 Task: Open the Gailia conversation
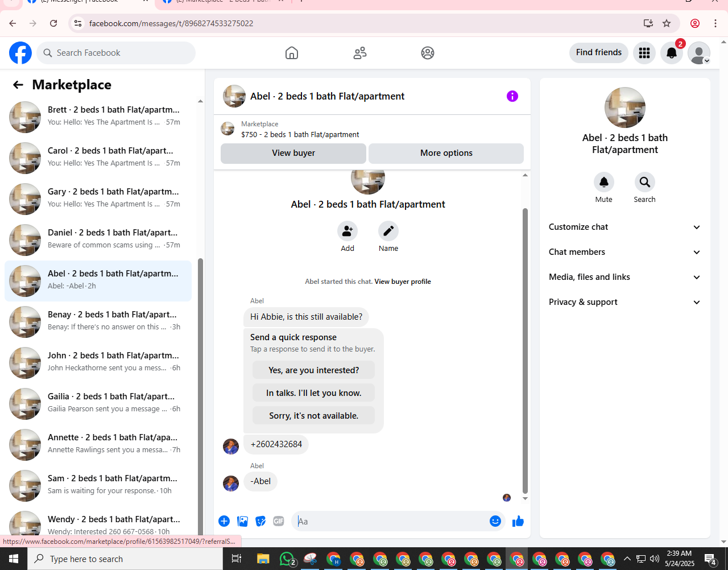(x=98, y=404)
